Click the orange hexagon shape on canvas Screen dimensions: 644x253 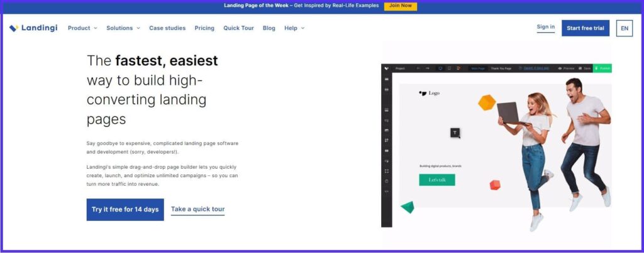tap(487, 103)
